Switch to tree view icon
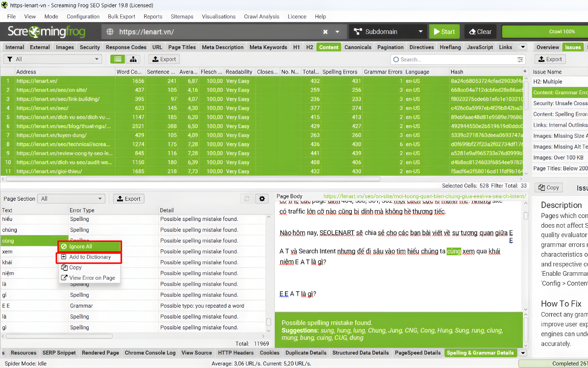 [x=133, y=59]
